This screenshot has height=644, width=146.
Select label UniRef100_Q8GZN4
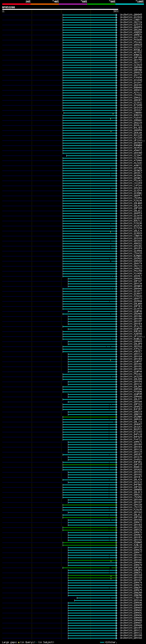pyautogui.click(x=131, y=30)
